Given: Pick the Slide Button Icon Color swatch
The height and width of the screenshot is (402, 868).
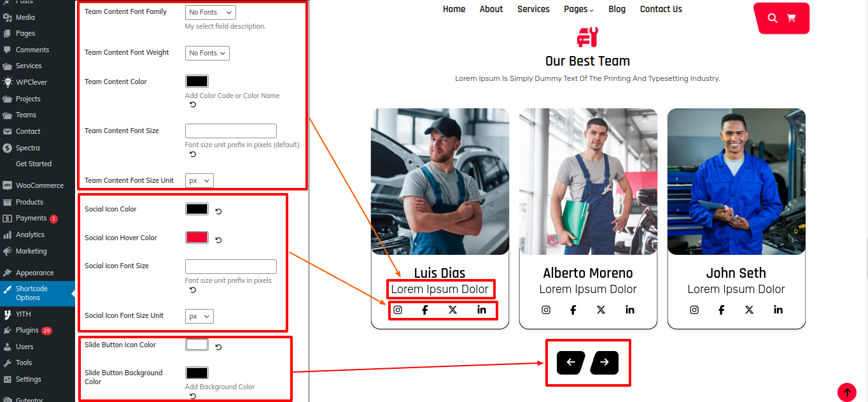Looking at the screenshot, I should coord(197,345).
